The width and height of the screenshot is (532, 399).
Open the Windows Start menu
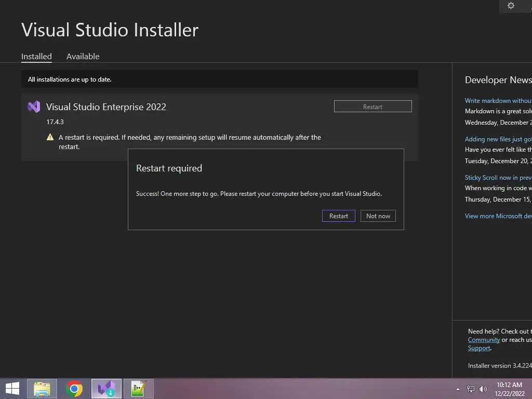12,389
